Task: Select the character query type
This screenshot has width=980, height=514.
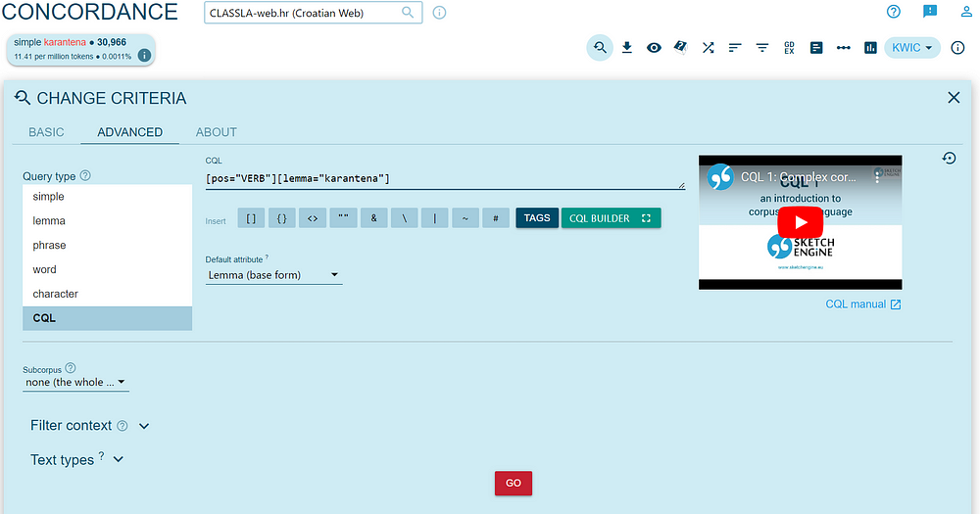Action: click(107, 294)
